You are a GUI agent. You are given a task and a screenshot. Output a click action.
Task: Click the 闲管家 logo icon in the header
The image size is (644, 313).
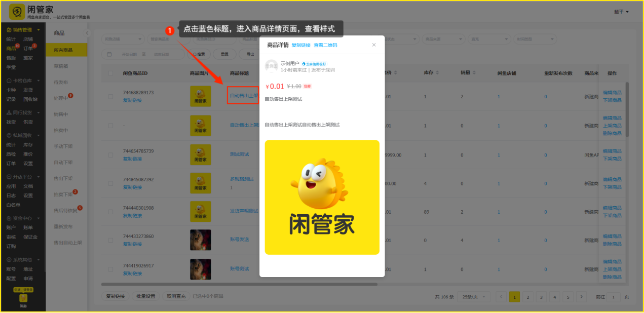click(x=17, y=11)
